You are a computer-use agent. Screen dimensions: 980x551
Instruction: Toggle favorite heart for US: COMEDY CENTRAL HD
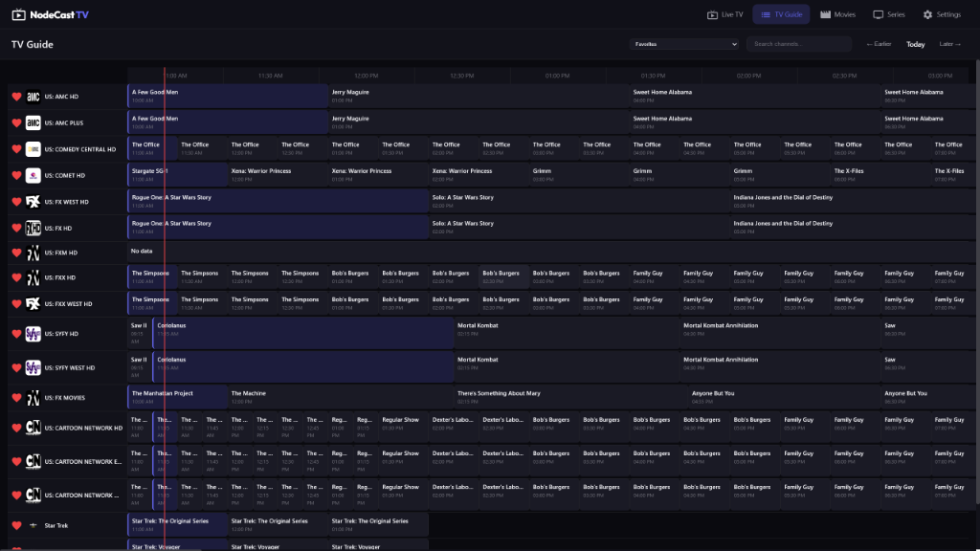(x=17, y=149)
